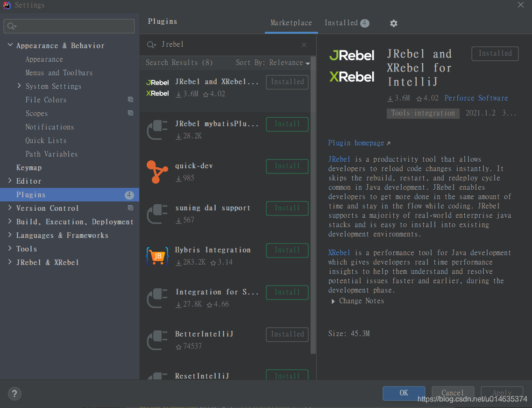Click the Version Control project-level icon
Screen dimensions: 532x408
(x=130, y=208)
